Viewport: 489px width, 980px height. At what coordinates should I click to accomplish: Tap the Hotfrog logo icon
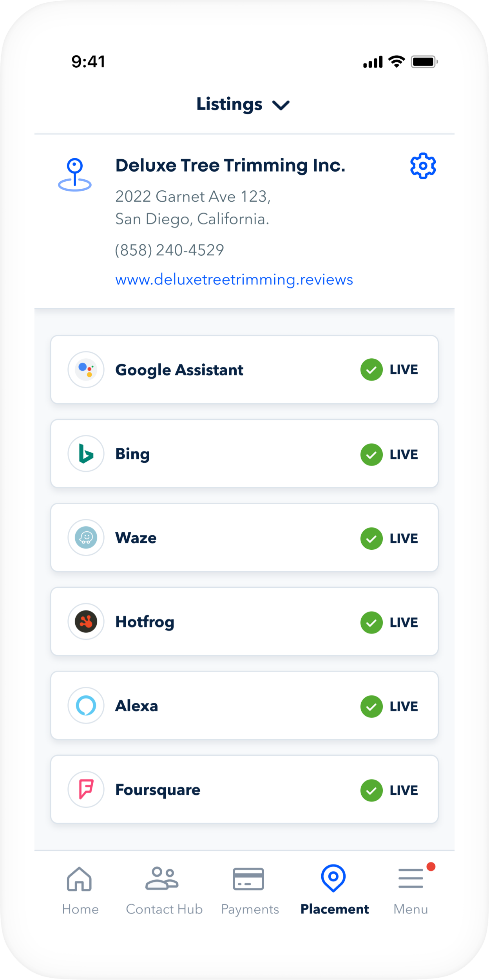(x=86, y=621)
